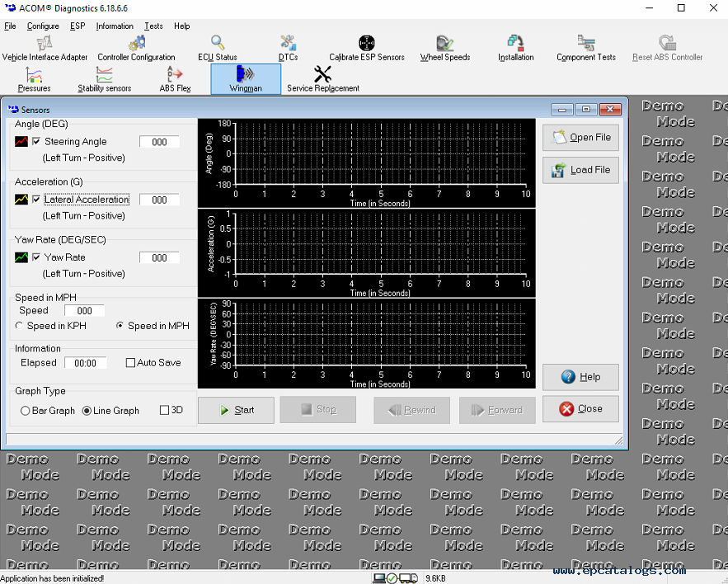This screenshot has width=728, height=584.
Task: Enable the Auto Save checkbox
Action: coord(130,363)
